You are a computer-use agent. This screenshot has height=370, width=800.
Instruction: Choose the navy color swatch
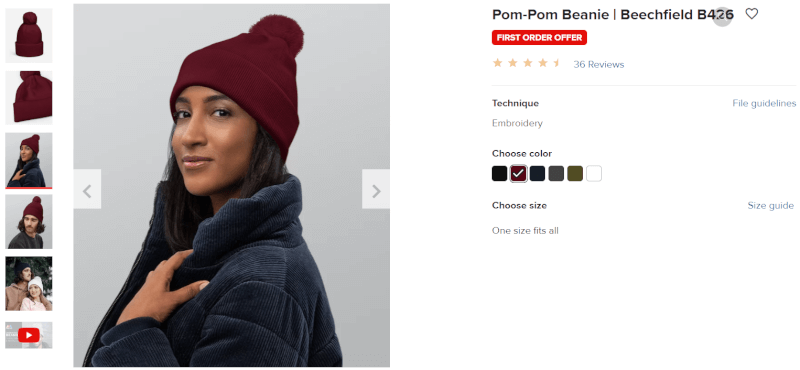(537, 174)
